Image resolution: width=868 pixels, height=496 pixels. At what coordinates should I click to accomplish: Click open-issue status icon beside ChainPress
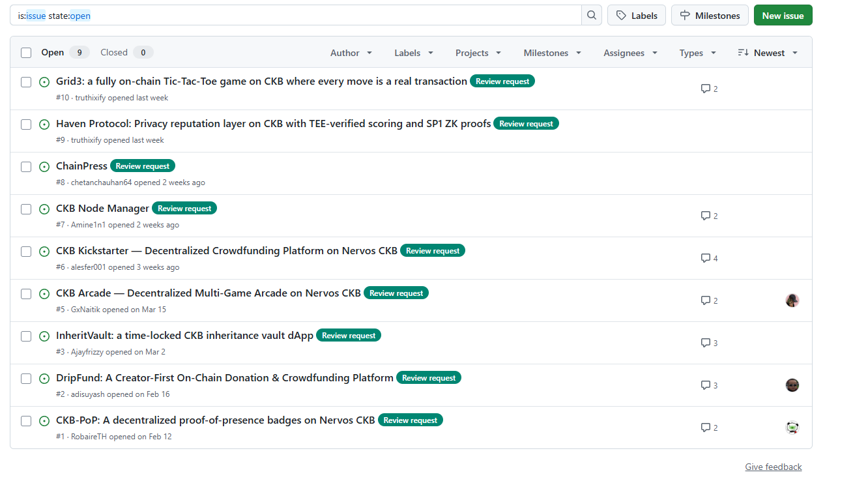tap(44, 167)
